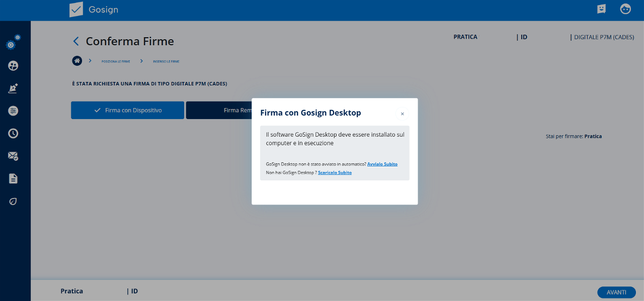644x301 pixels.
Task: Select the pen signature icon in sidebar
Action: click(13, 88)
